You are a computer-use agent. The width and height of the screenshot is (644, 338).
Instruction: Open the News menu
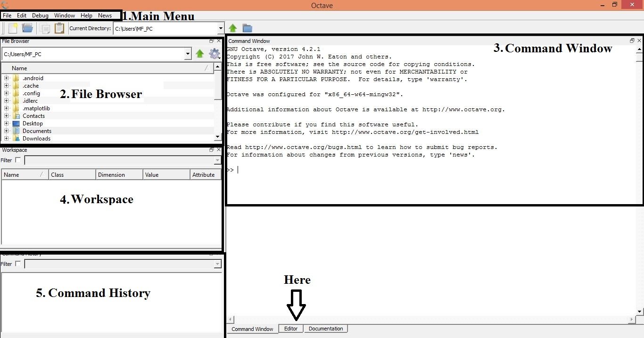pyautogui.click(x=105, y=16)
